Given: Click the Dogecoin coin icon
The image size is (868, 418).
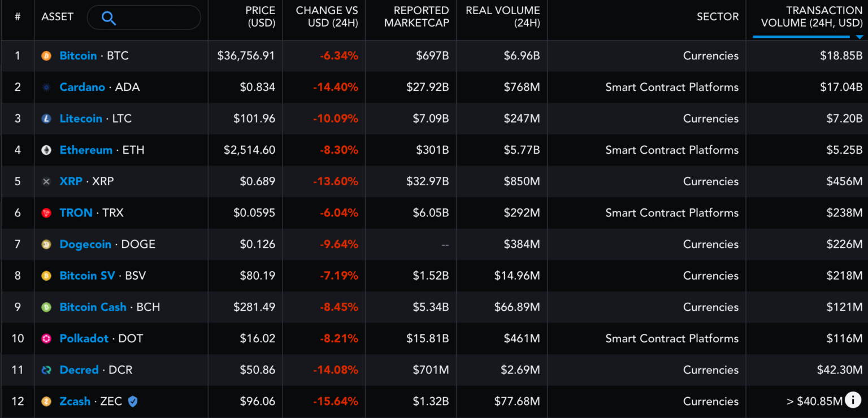Looking at the screenshot, I should [x=46, y=245].
